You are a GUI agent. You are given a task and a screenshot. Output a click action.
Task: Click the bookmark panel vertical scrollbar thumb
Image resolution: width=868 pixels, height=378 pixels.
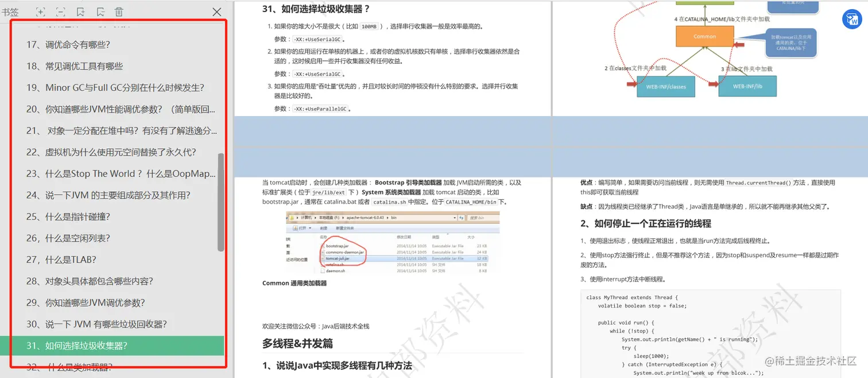(221, 202)
